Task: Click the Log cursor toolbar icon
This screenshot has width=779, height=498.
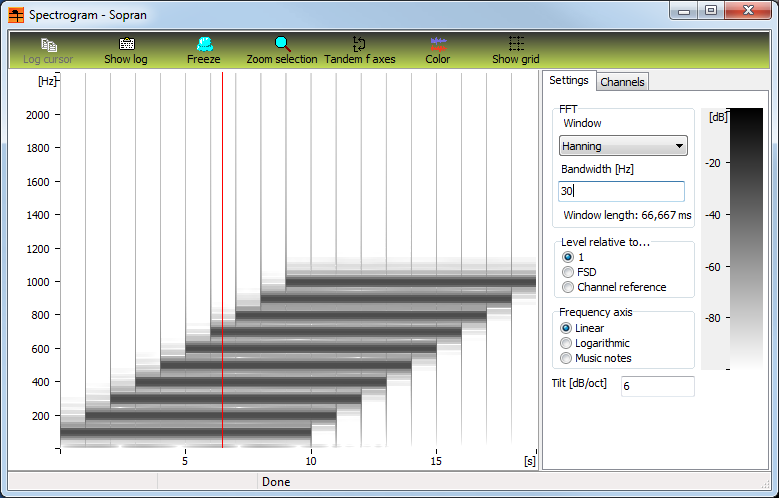Action: point(49,45)
